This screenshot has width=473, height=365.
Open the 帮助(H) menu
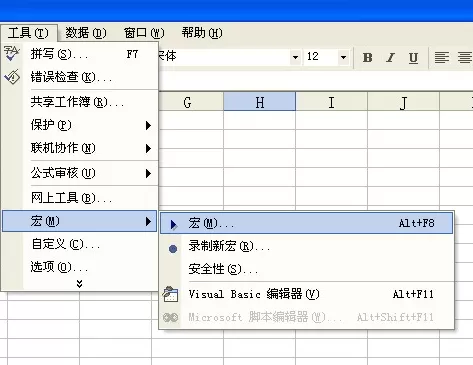[x=202, y=33]
